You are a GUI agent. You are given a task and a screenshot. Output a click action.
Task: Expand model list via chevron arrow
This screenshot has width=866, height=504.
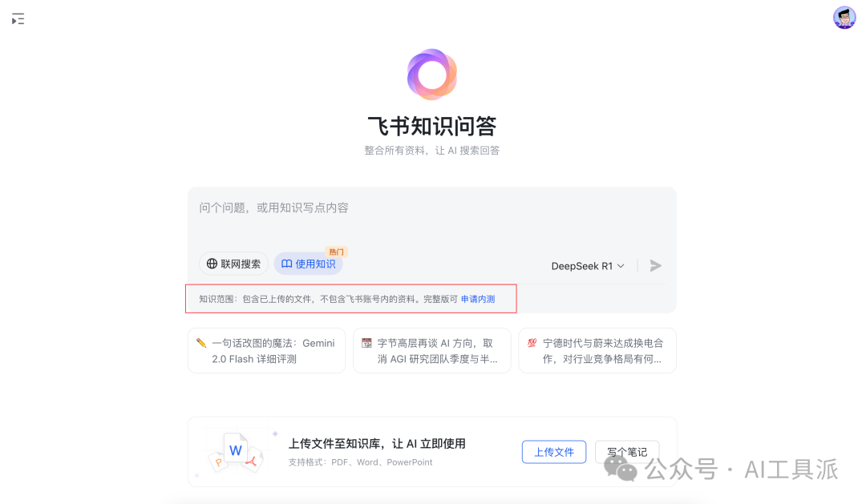tap(621, 266)
